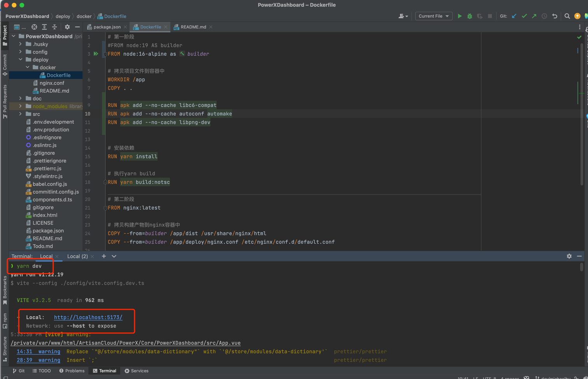Select the Local terminal tab

46,256
